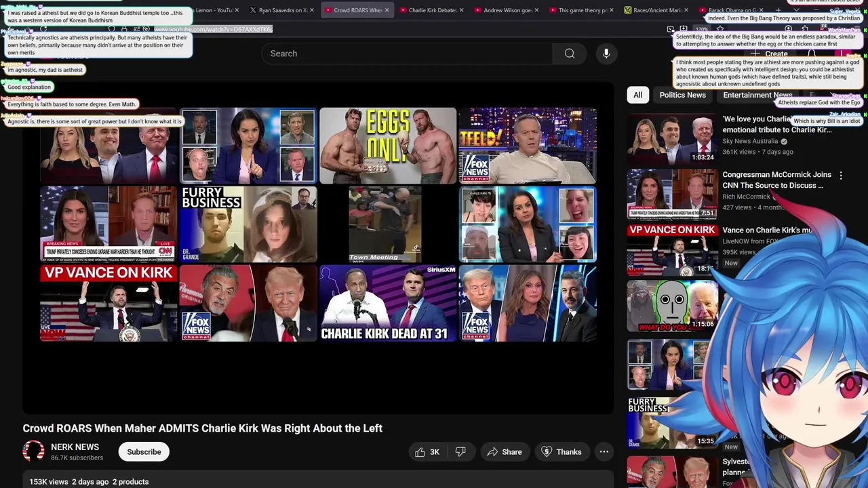Open Sky News Australia channel name
This screenshot has width=868, height=488.
tap(750, 141)
